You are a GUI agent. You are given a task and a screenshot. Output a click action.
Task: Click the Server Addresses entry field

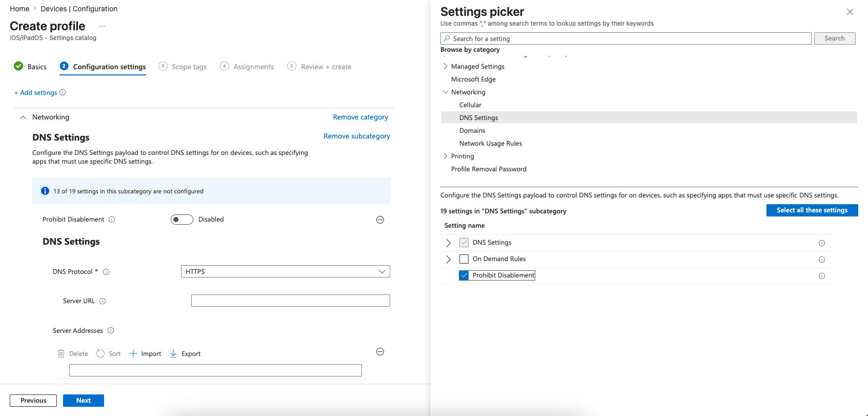coord(215,370)
